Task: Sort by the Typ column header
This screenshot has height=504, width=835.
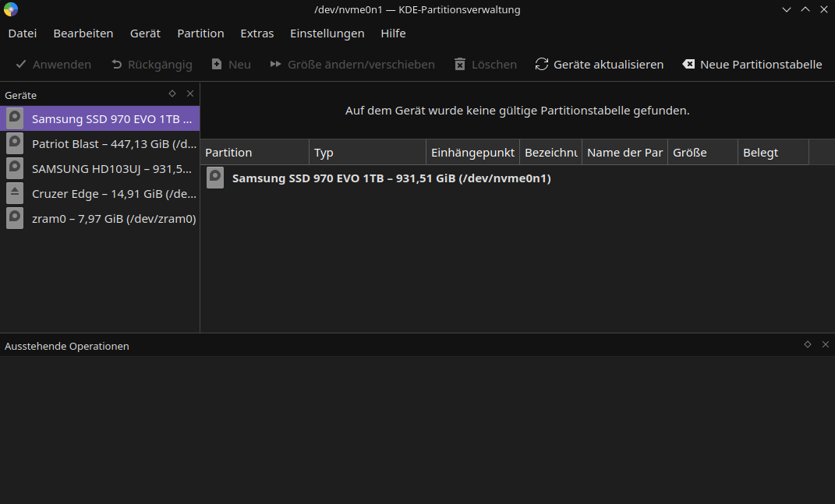Action: pos(367,152)
